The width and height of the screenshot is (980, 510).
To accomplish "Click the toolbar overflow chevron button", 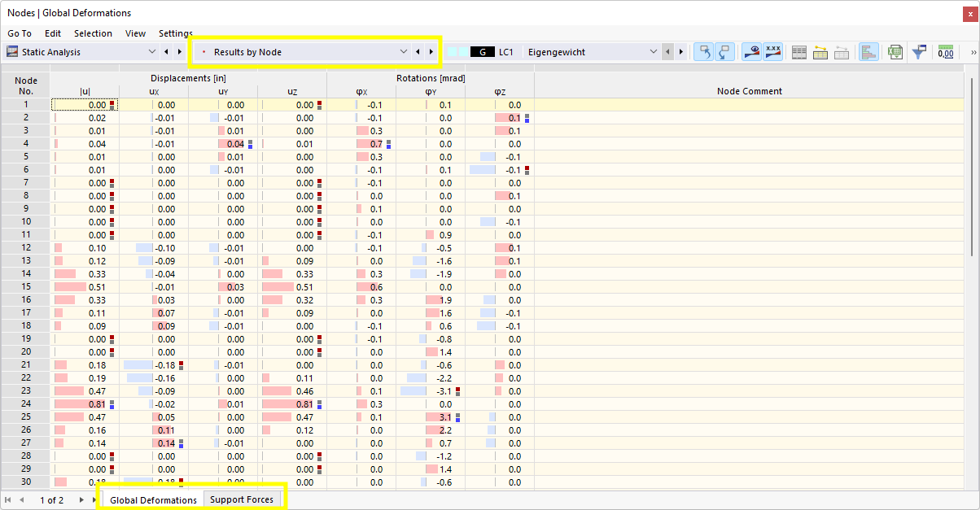I will pyautogui.click(x=971, y=51).
